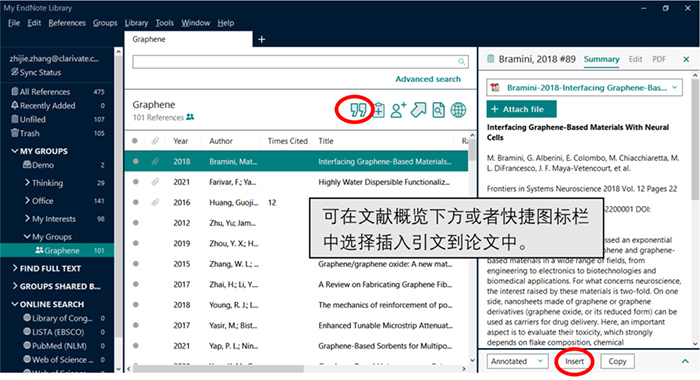Open the Advanced search link
The image size is (700, 380).
pyautogui.click(x=428, y=79)
